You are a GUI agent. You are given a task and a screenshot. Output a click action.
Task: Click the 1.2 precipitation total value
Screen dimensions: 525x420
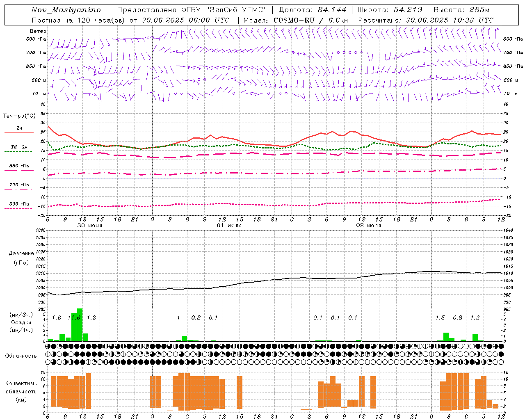(475, 318)
